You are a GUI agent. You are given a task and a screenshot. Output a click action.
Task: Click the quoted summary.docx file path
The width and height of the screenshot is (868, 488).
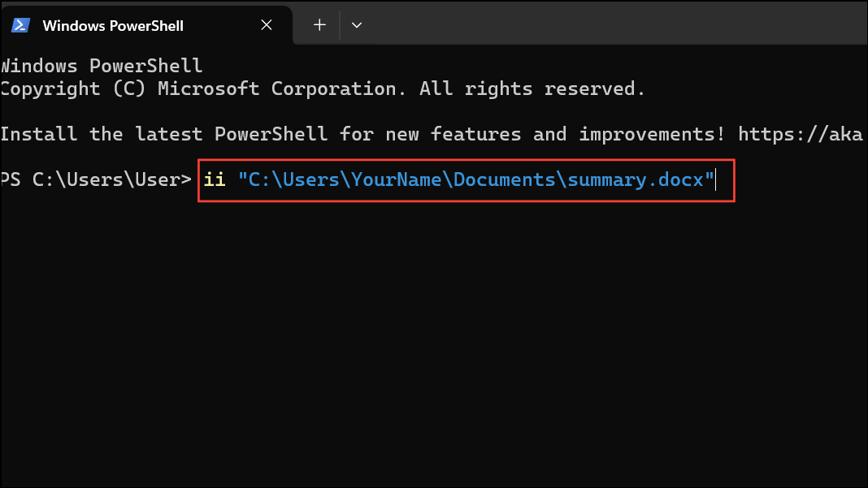click(x=474, y=179)
